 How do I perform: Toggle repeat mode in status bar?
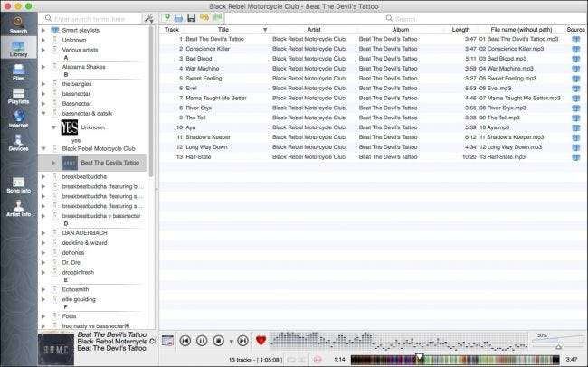(291, 360)
